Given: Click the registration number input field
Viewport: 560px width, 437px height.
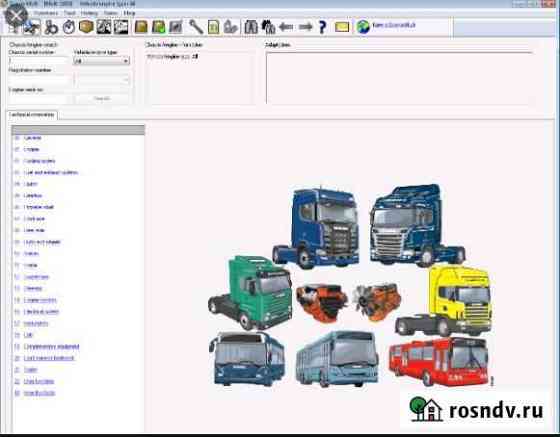Looking at the screenshot, I should coord(39,79).
